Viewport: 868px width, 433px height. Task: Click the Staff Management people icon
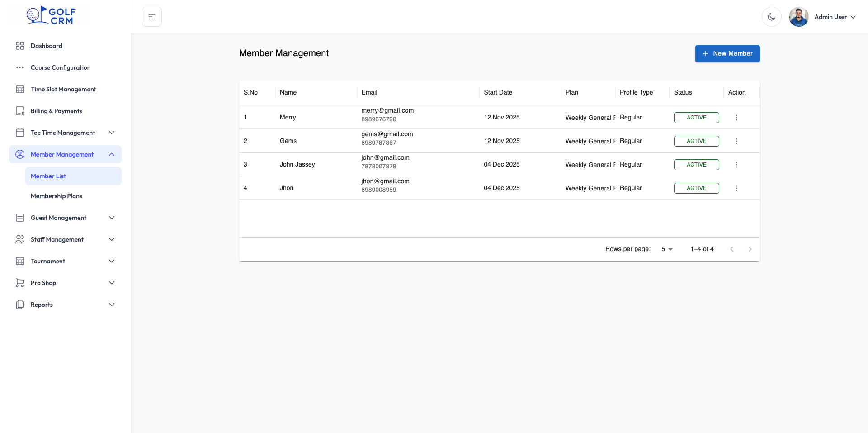[x=20, y=239]
